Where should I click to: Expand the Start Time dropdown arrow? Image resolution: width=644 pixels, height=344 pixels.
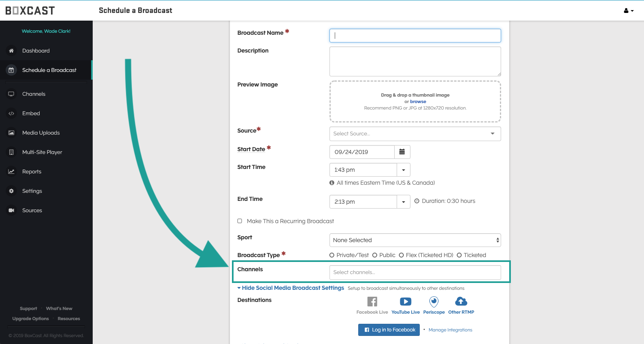pos(403,170)
